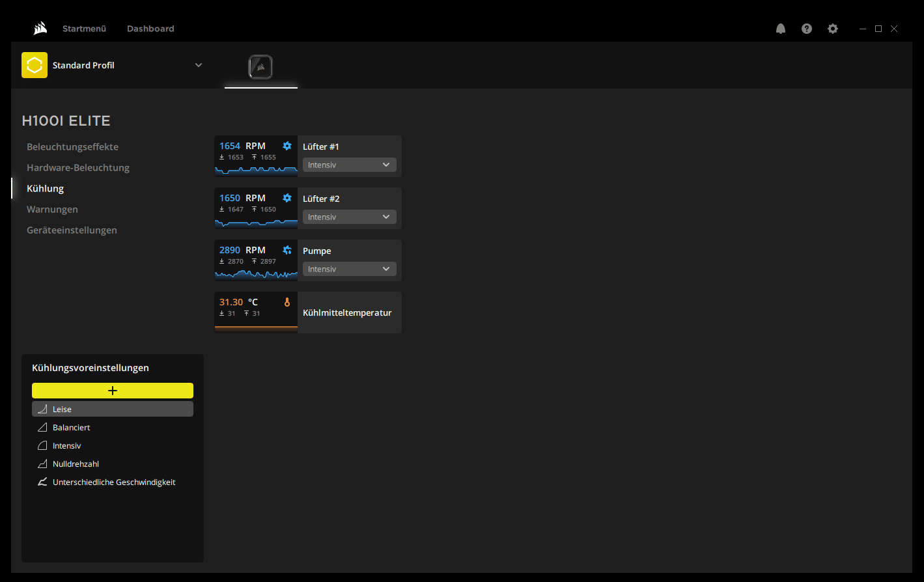
Task: Open the help question mark icon
Action: pyautogui.click(x=807, y=29)
